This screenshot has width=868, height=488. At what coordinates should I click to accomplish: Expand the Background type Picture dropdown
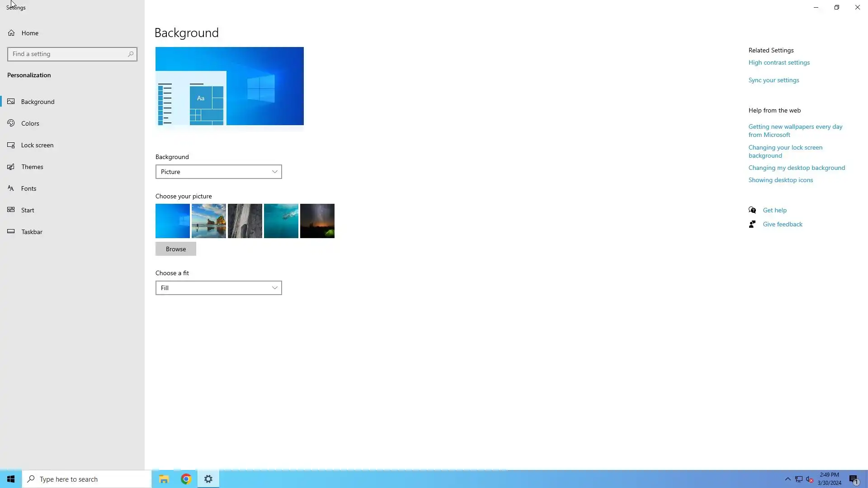pos(218,172)
